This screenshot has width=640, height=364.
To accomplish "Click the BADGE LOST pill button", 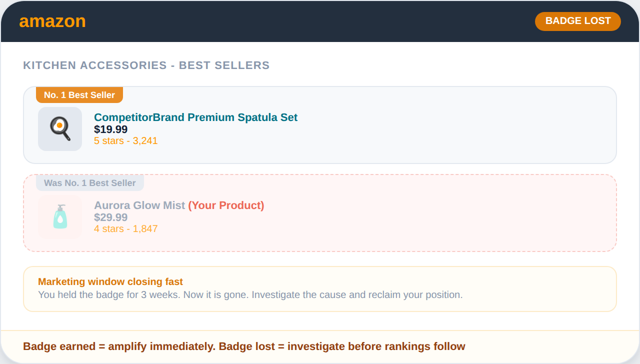I will click(x=577, y=21).
